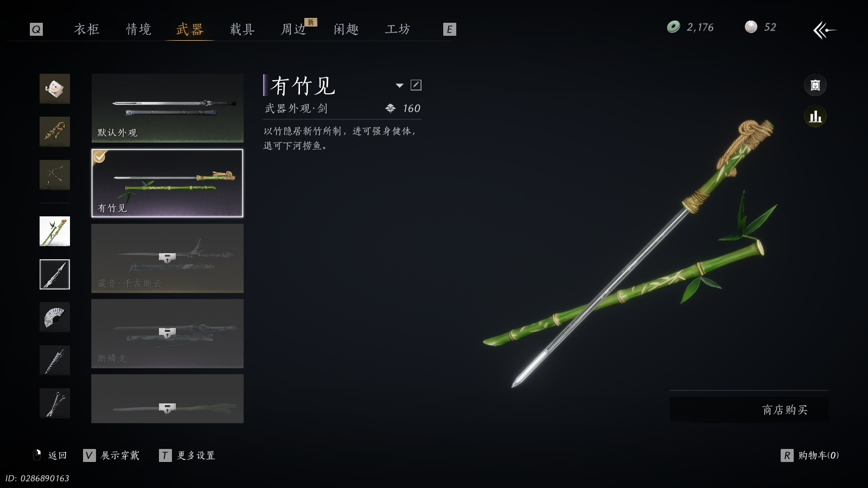868x488 pixels.
Task: Select locked 断畸光 sword skin thumbnail
Action: click(x=167, y=333)
